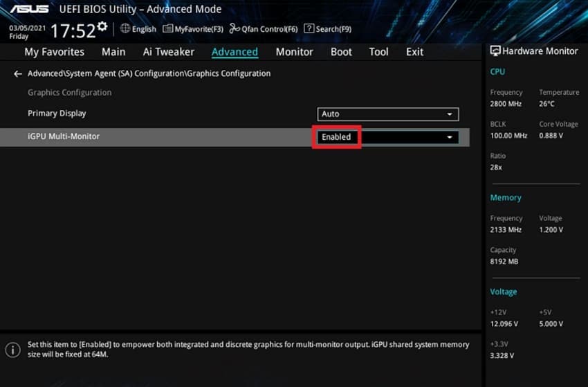
Task: Select the Primary Display label
Action: (57, 114)
